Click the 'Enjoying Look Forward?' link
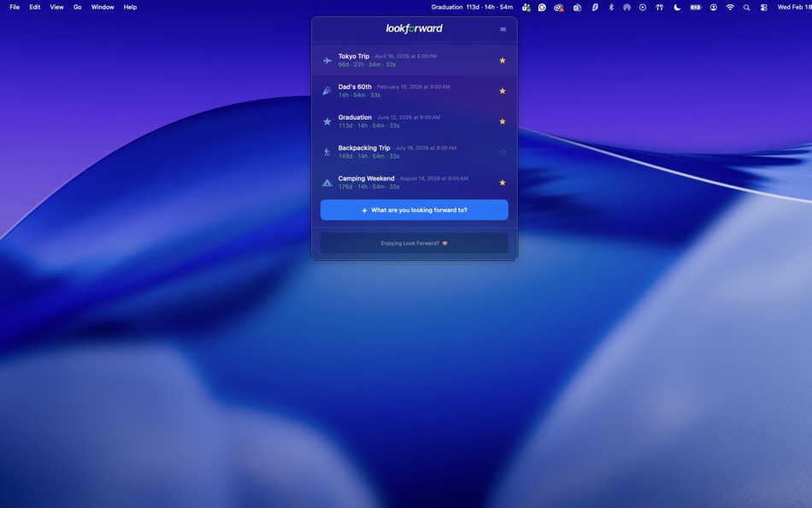The image size is (812, 508). 414,242
